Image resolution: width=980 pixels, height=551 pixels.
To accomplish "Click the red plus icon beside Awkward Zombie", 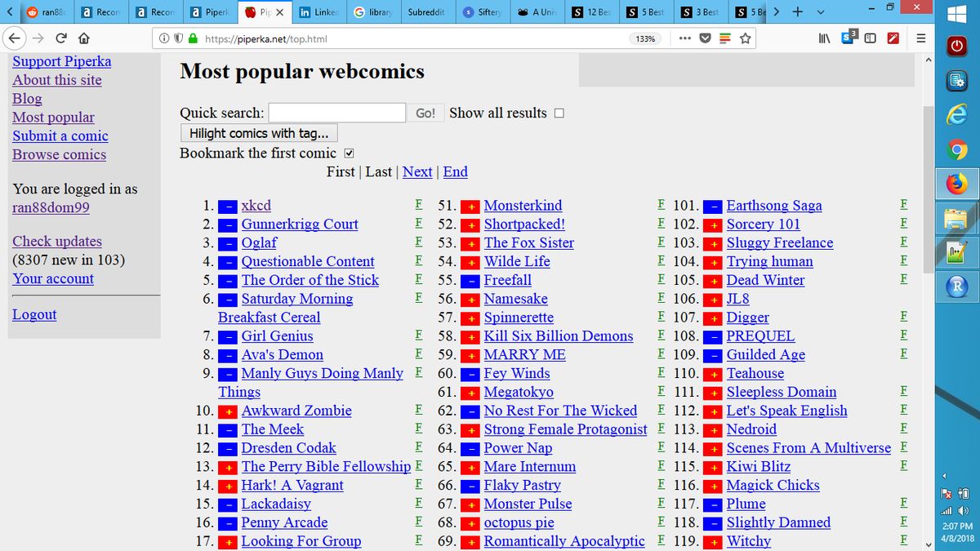I will (x=228, y=411).
